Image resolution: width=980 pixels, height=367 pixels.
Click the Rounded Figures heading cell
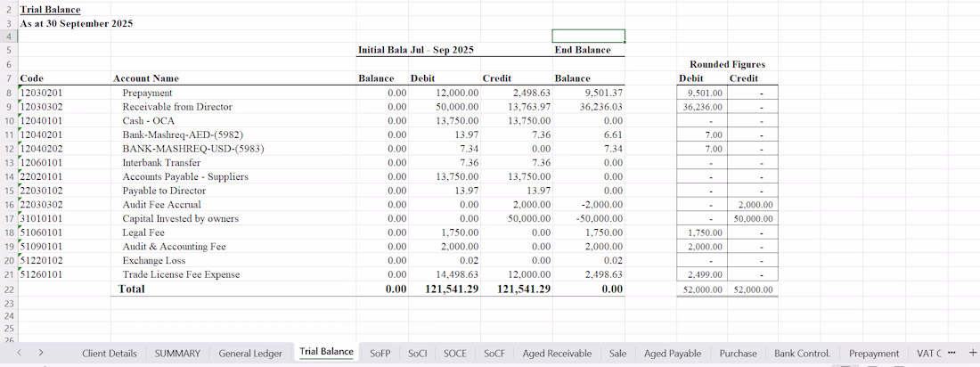[x=728, y=64]
